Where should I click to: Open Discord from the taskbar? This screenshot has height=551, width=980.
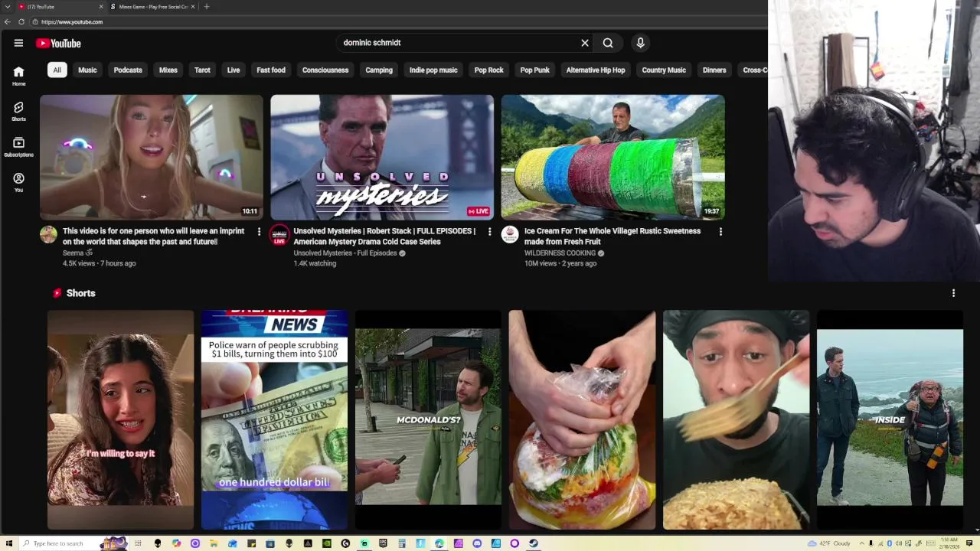tap(477, 543)
